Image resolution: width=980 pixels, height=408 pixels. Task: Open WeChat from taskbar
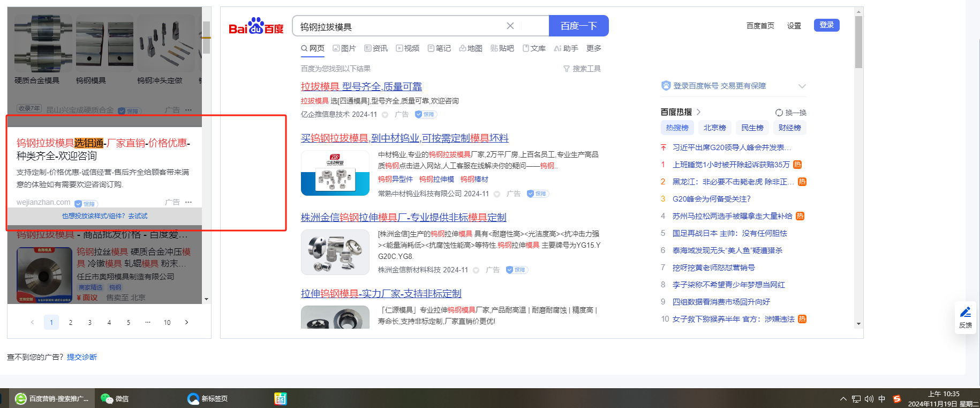[115, 398]
